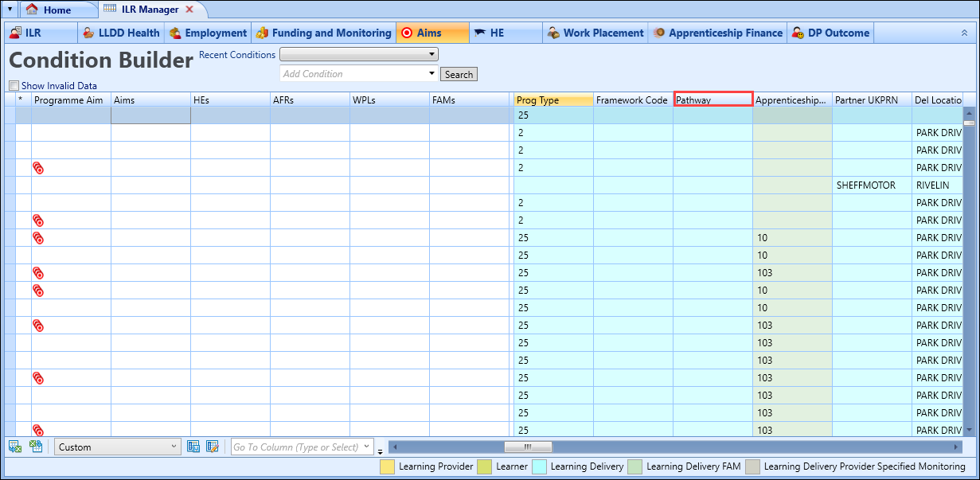The height and width of the screenshot is (480, 980).
Task: Click the Programme Aim column header
Action: point(71,100)
